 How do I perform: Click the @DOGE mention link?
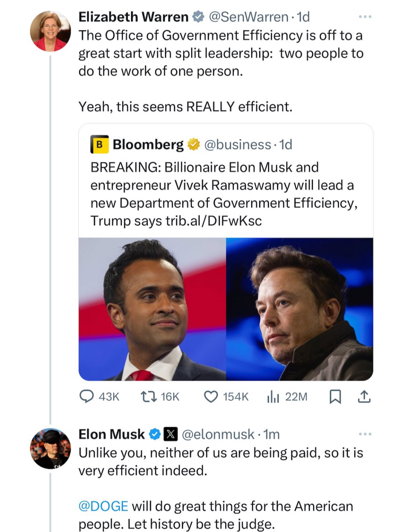point(103,506)
